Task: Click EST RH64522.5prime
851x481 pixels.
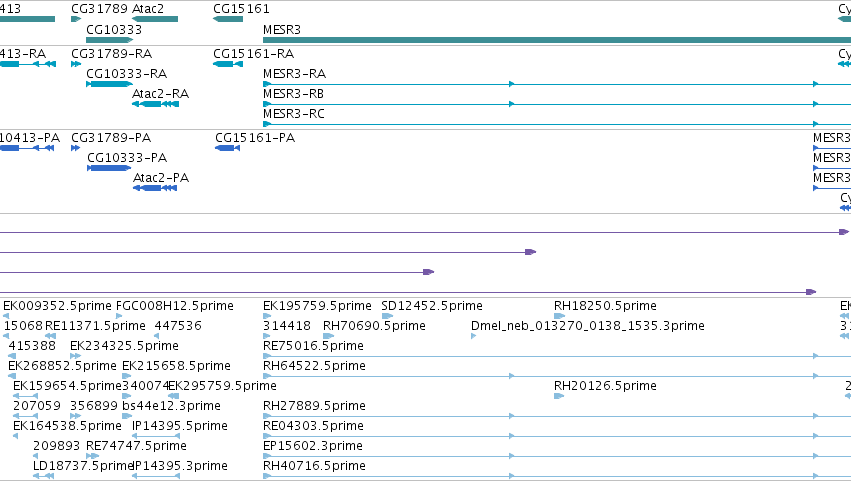Action: pyautogui.click(x=314, y=366)
